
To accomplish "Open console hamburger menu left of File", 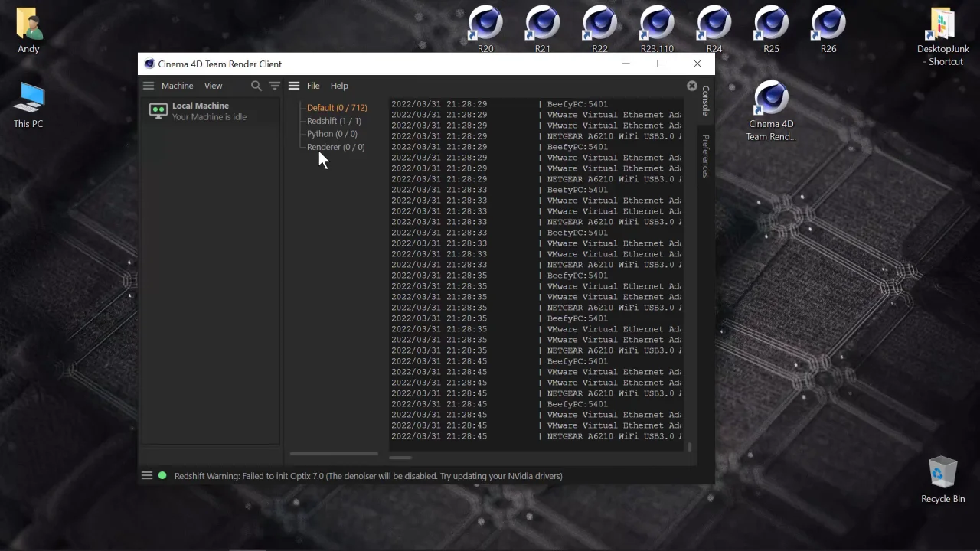I will [294, 86].
